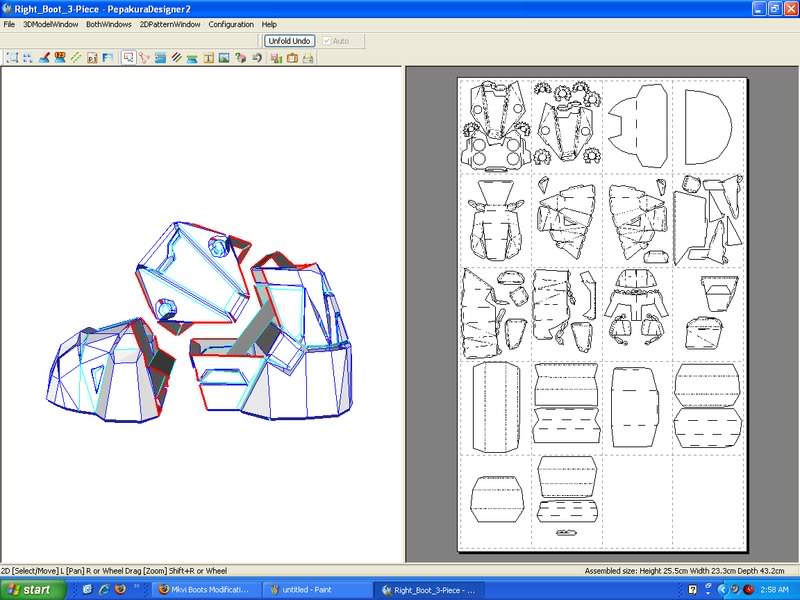Select the select/move pointer tool

point(129,58)
